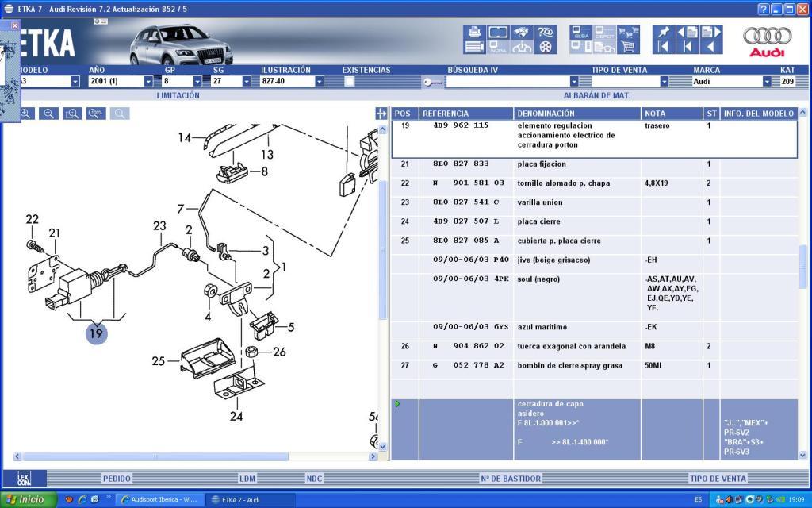The height and width of the screenshot is (508, 812).
Task: Open the multiple shopping carts icon
Action: tap(628, 32)
